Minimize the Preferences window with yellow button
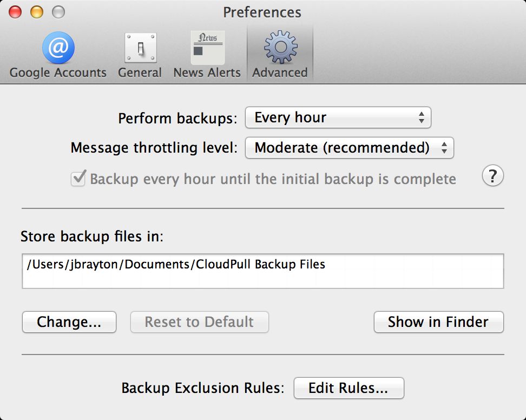This screenshot has width=526, height=420. (37, 12)
